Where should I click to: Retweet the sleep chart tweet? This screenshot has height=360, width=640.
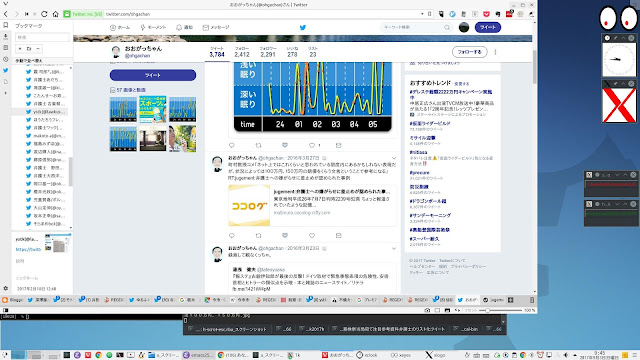click(258, 145)
